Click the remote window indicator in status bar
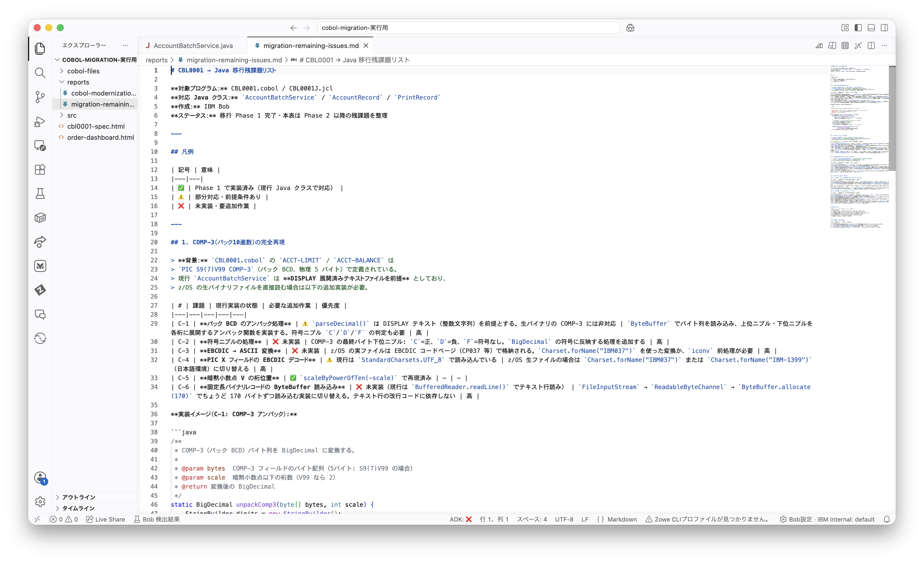924x562 pixels. [x=37, y=519]
